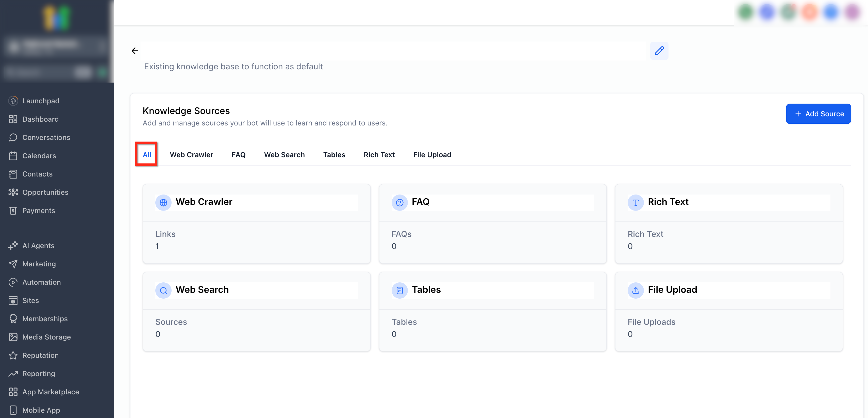This screenshot has width=868, height=418.
Task: Click the AI Agents sparkle icon
Action: [x=13, y=245]
